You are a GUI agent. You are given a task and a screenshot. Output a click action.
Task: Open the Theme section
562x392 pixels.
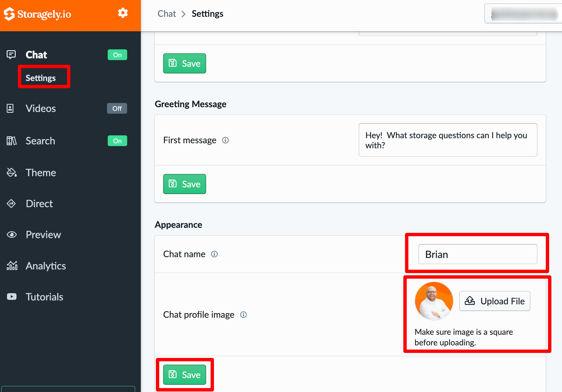(41, 173)
